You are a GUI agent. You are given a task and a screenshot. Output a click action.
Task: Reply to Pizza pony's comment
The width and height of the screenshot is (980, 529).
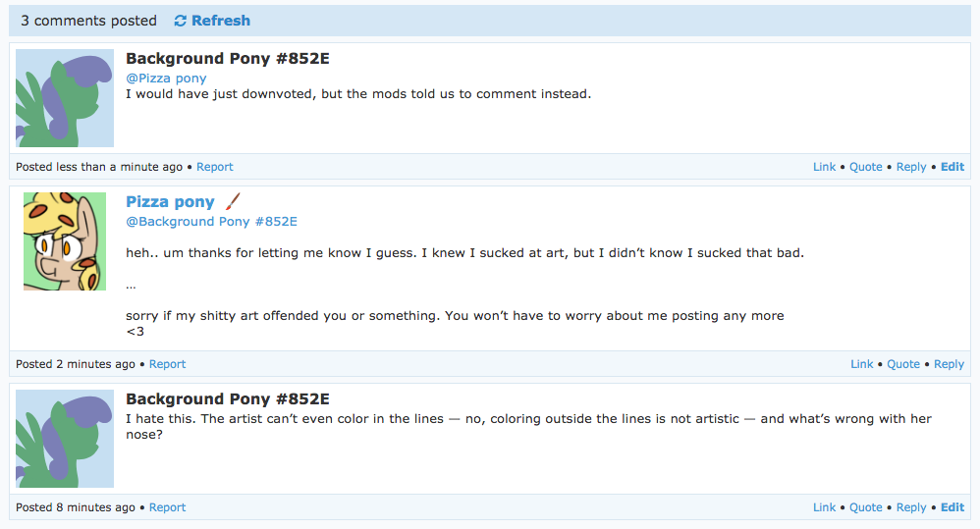[x=949, y=364]
